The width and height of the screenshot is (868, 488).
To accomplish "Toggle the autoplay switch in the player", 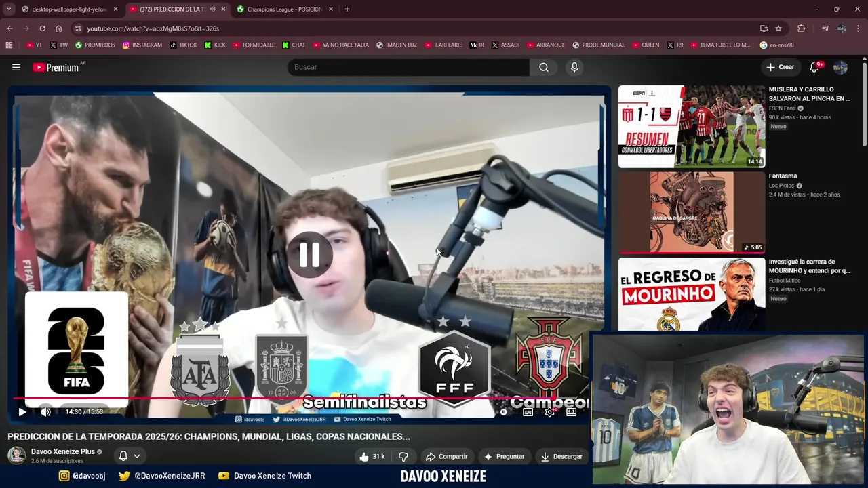I will tap(504, 411).
